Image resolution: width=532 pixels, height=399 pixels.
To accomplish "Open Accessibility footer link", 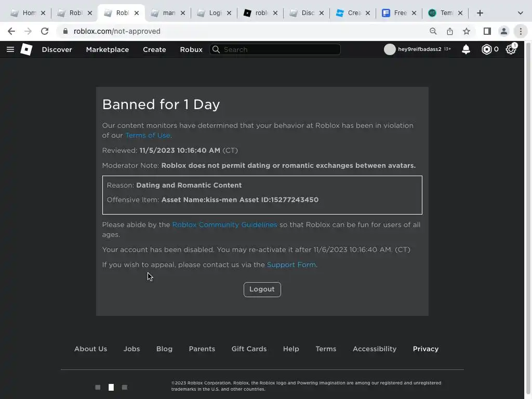I will point(375,349).
